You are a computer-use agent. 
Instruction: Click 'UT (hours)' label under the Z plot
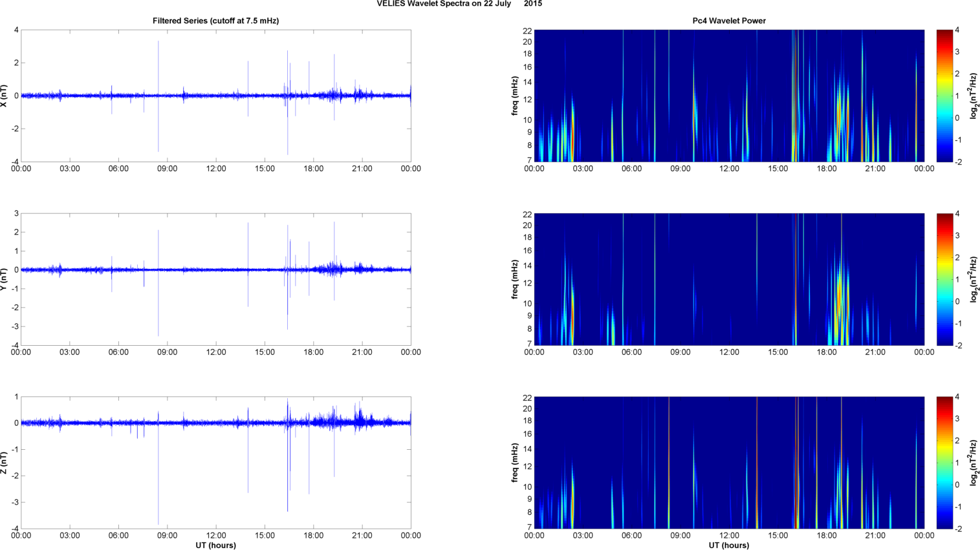pyautogui.click(x=215, y=545)
